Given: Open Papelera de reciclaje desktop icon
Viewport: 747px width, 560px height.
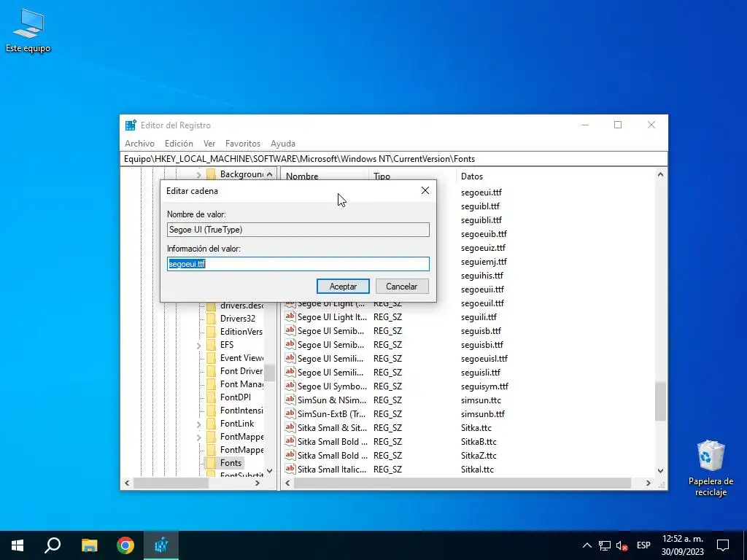Looking at the screenshot, I should coord(711,468).
